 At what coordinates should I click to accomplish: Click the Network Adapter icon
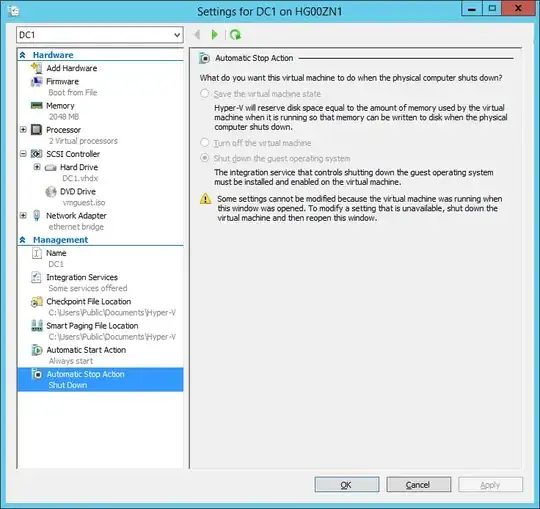click(x=37, y=216)
